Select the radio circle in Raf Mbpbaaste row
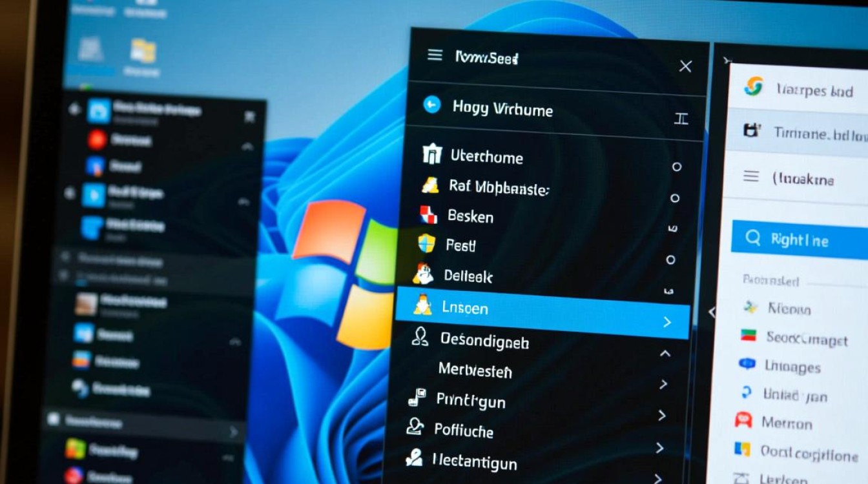 [x=675, y=198]
